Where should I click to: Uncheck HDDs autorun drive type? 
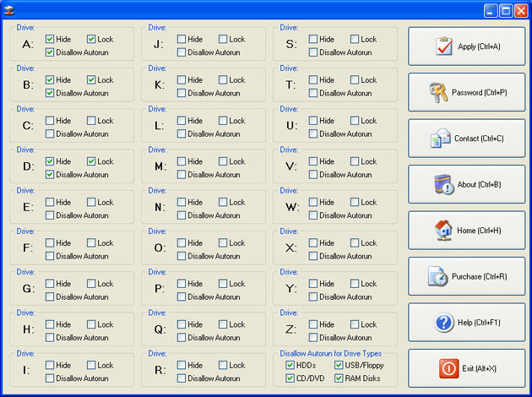290,365
